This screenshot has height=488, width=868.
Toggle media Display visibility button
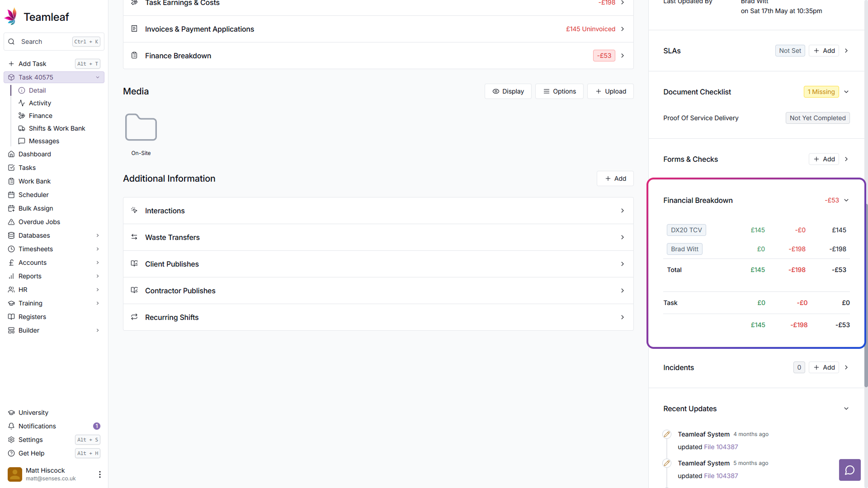pyautogui.click(x=508, y=91)
